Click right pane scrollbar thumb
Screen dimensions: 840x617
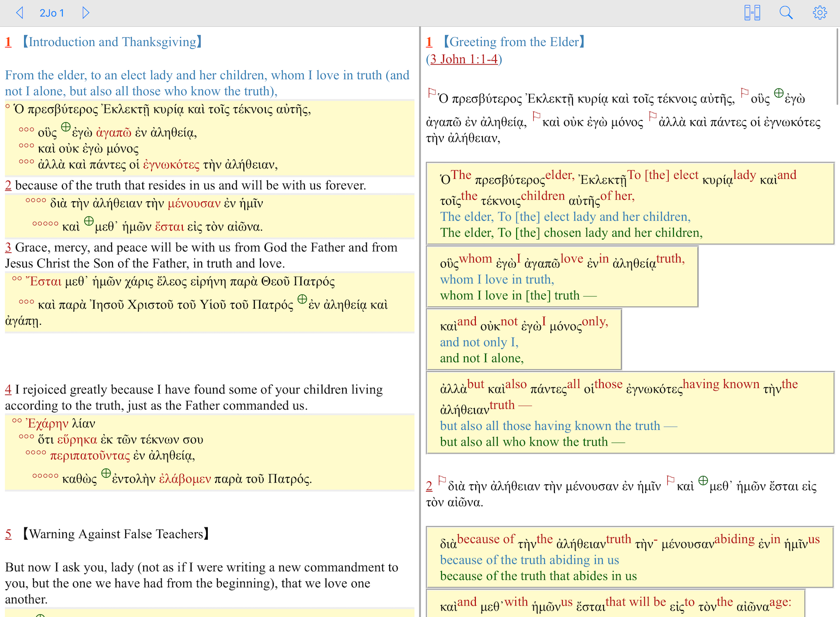click(837, 66)
